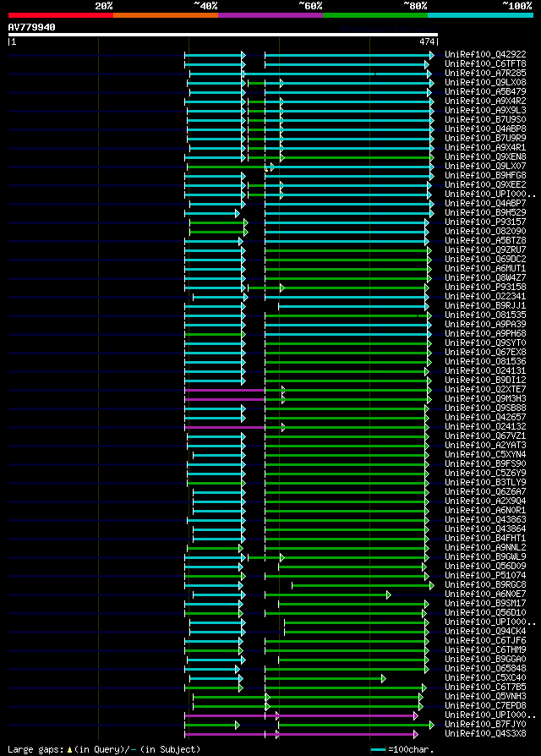
Task: Select the UniRef100_Q67VZ1 label
Action: 485,436
